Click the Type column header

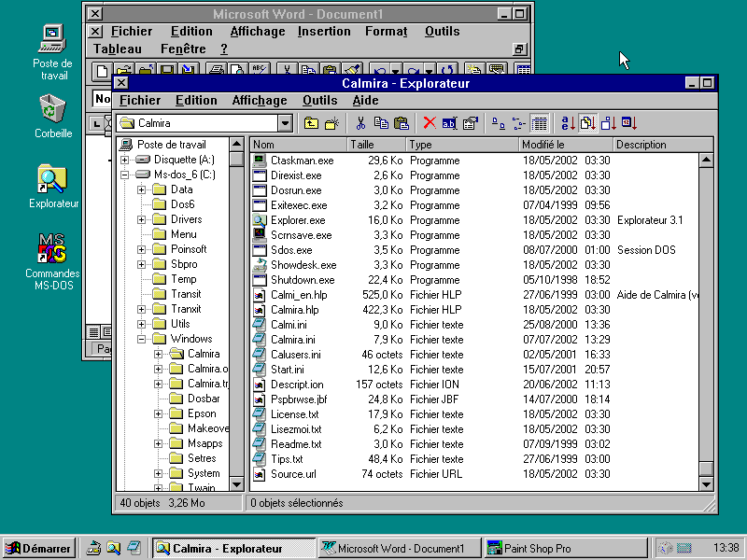(x=461, y=145)
